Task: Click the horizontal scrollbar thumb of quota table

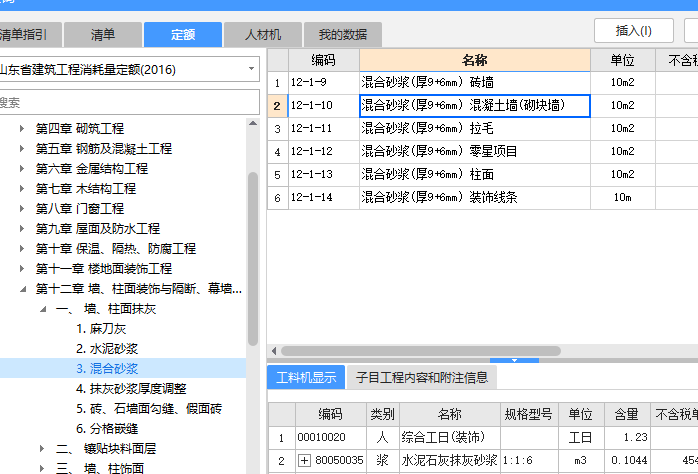Action: coord(421,351)
